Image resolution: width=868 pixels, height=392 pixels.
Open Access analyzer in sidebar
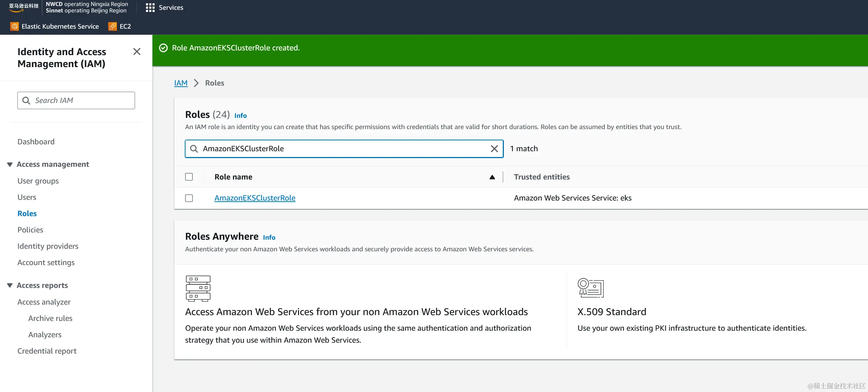[x=44, y=302]
